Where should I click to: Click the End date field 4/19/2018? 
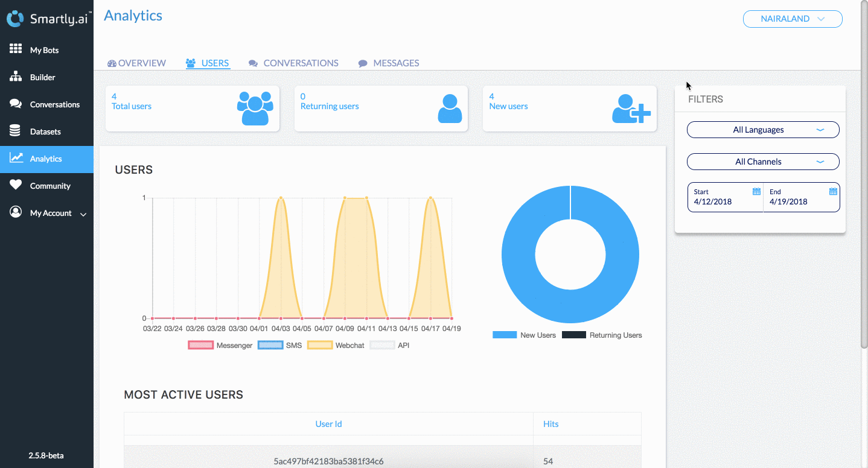point(802,197)
